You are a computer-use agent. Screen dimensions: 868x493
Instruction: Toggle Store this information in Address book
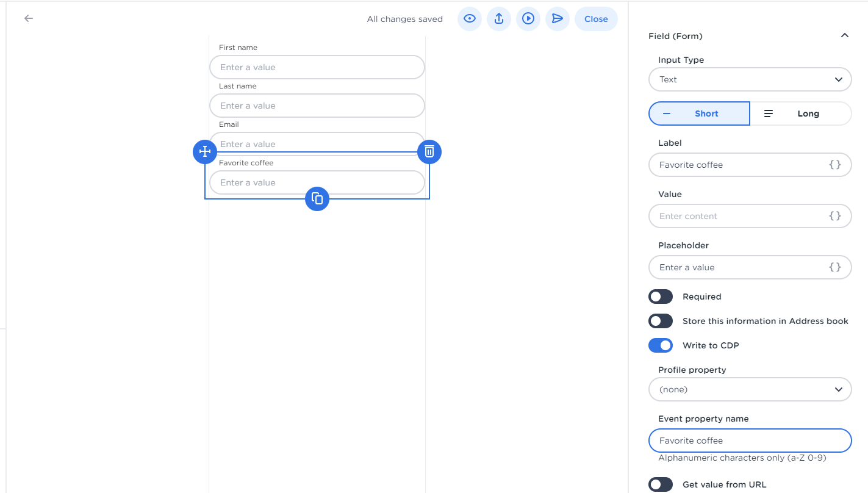(x=660, y=321)
